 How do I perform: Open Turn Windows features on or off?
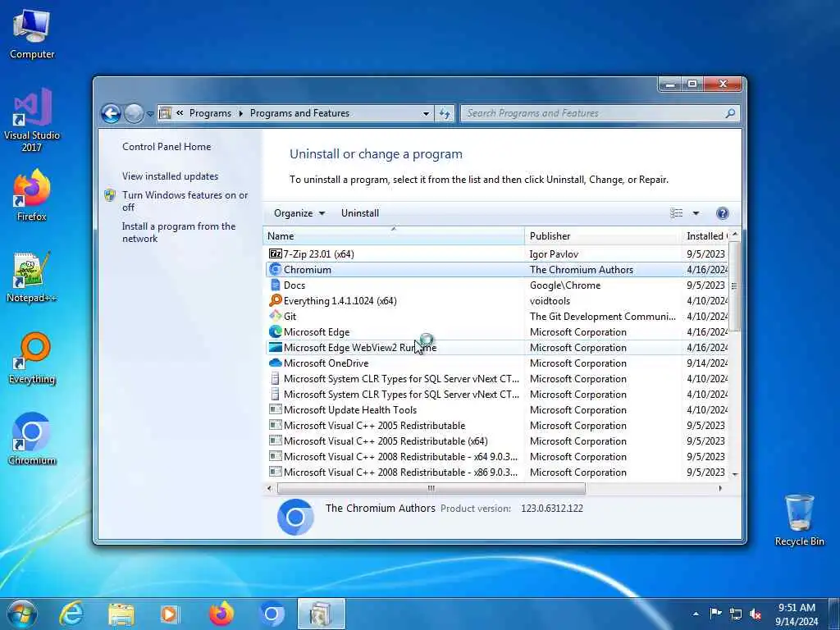click(x=185, y=201)
